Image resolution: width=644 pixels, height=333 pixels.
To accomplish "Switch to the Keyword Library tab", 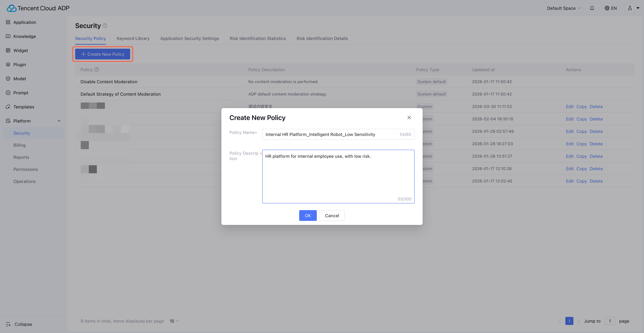I will (x=133, y=39).
